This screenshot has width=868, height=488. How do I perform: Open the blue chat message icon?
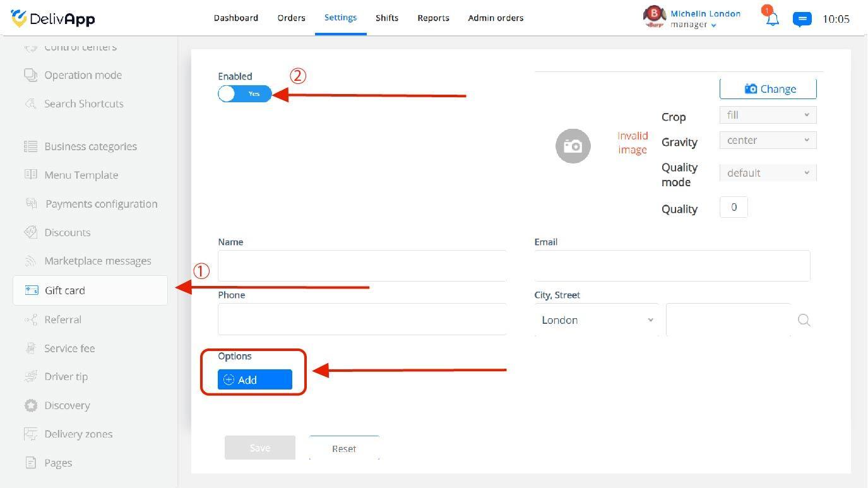point(802,20)
